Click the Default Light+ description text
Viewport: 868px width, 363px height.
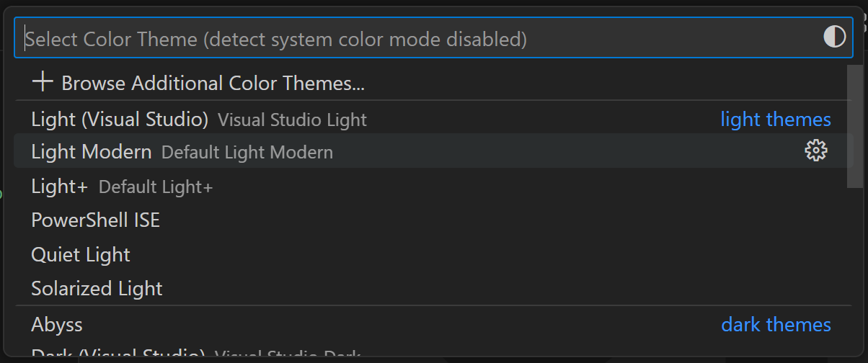click(x=156, y=187)
